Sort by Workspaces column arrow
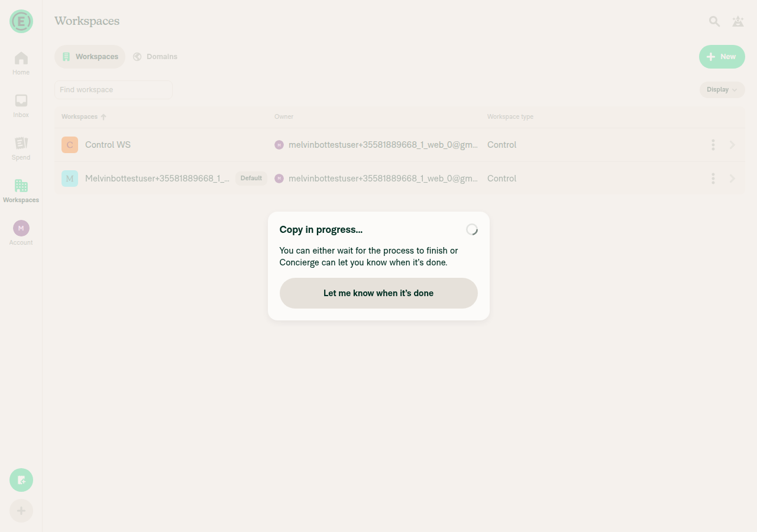The image size is (757, 532). click(x=103, y=117)
